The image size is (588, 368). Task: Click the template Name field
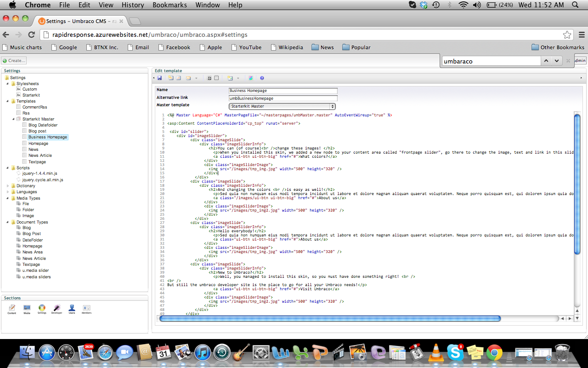click(x=283, y=91)
